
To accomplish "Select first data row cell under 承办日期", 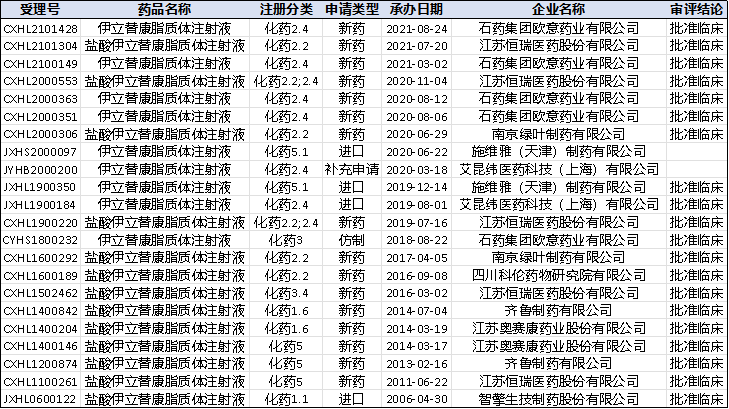I will 416,28.
